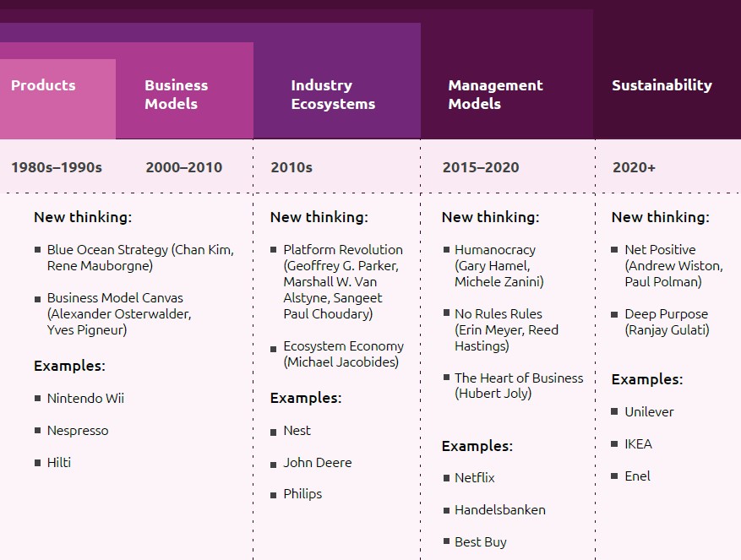
Task: Open the Business Model Canvas entry
Action: [119, 313]
